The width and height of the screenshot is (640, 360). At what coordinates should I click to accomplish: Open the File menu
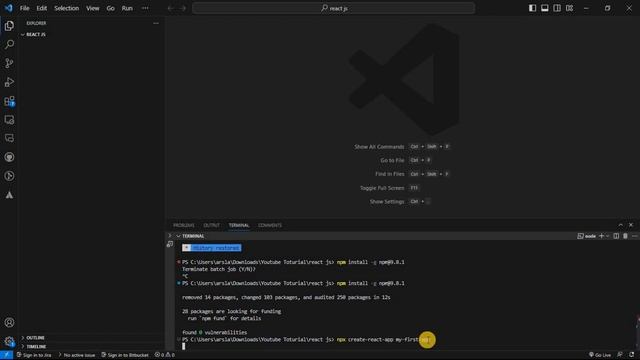click(x=24, y=8)
